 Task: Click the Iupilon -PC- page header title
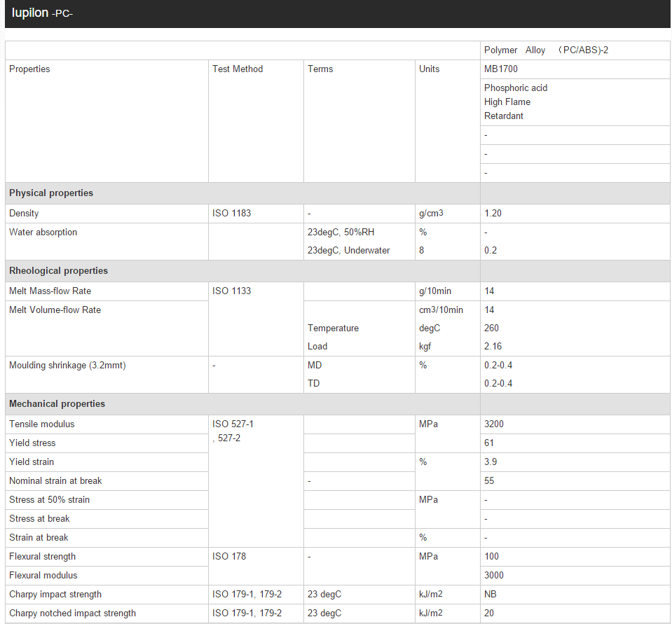43,13
